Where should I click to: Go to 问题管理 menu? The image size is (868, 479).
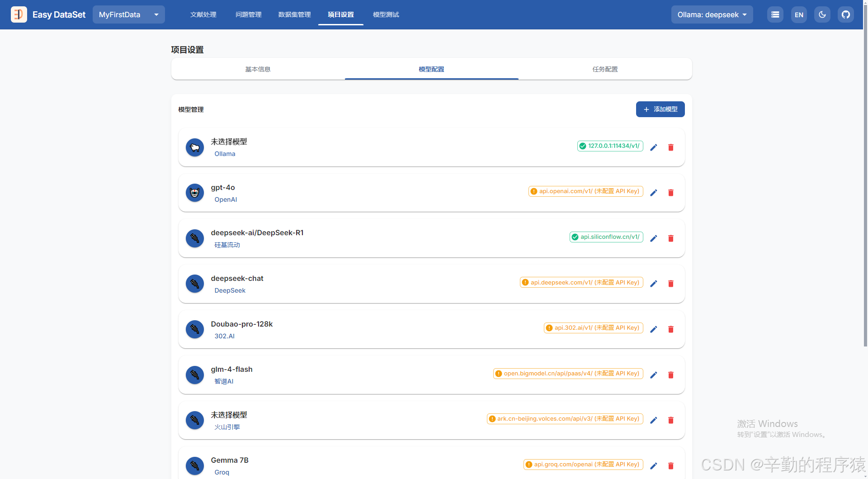[x=249, y=14]
